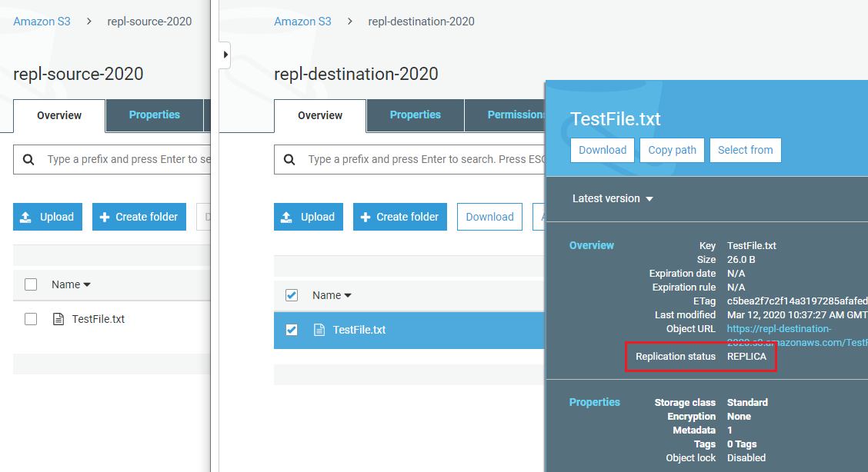
Task: Click Download button in TestFile.txt panel
Action: [x=603, y=151]
